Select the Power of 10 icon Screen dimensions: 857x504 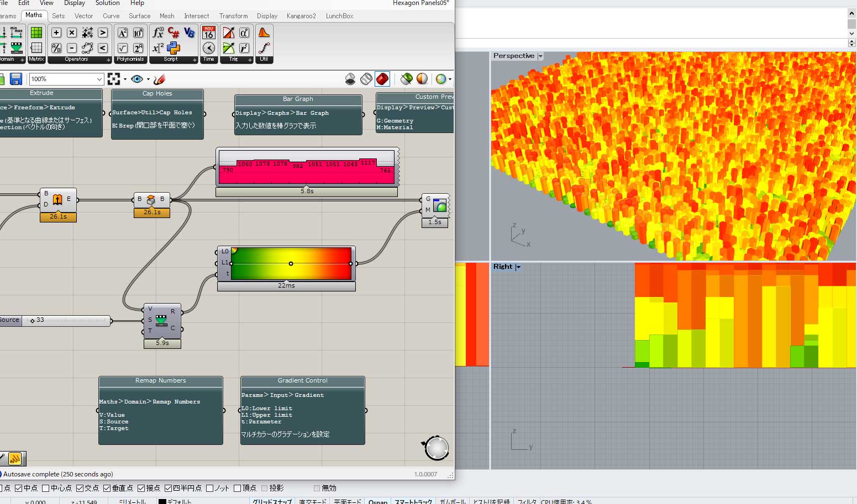coord(138,33)
